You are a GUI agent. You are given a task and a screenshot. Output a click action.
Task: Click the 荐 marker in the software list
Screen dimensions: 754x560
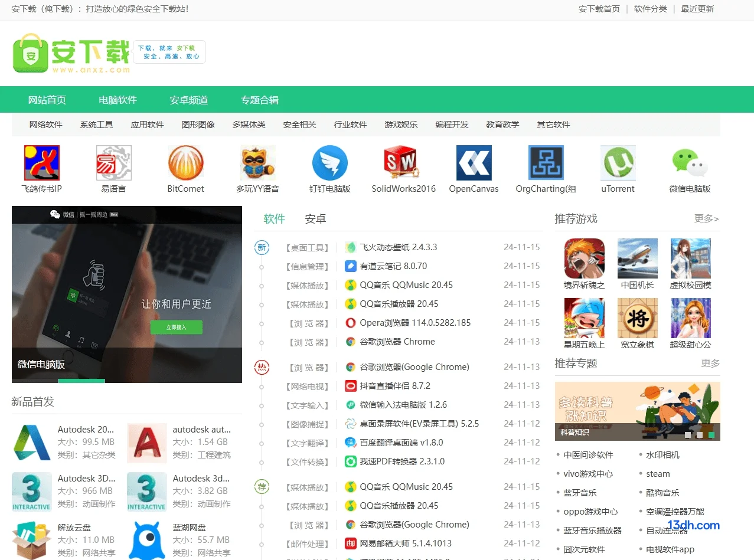coord(262,487)
